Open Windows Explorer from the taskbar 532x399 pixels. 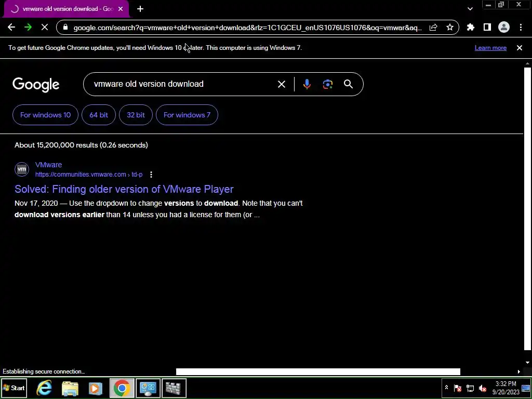point(70,388)
